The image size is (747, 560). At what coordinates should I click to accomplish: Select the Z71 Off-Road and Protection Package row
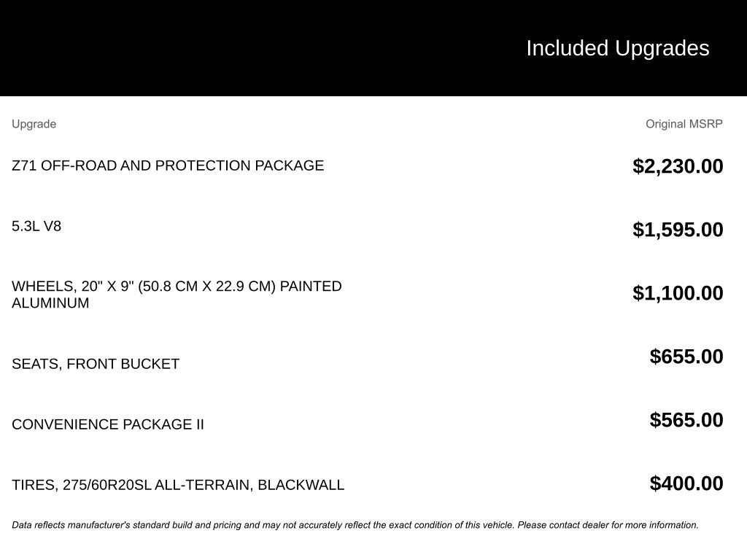tap(168, 166)
